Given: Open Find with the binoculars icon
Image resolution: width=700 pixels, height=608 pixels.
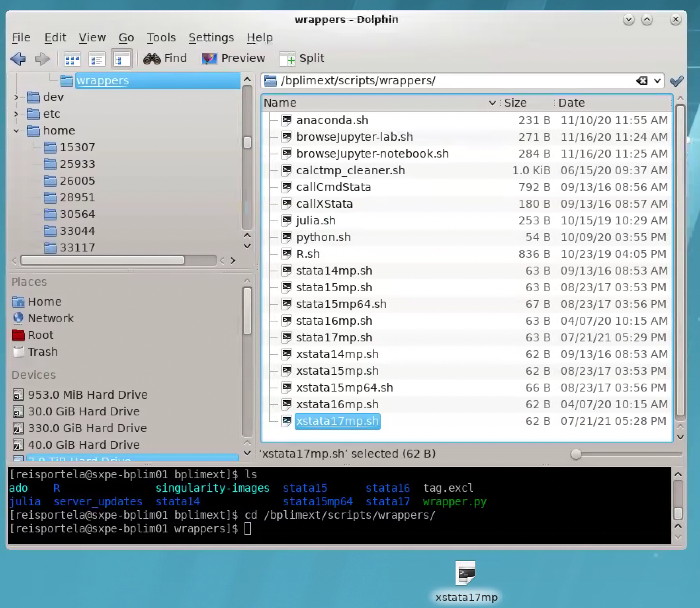Looking at the screenshot, I should pyautogui.click(x=165, y=58).
